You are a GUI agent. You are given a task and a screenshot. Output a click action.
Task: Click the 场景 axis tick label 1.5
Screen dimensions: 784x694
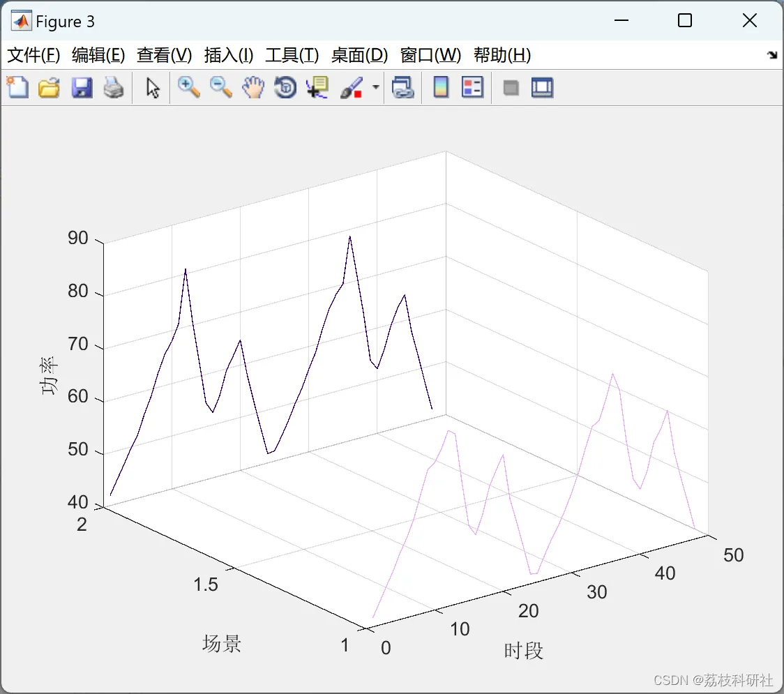pyautogui.click(x=206, y=584)
